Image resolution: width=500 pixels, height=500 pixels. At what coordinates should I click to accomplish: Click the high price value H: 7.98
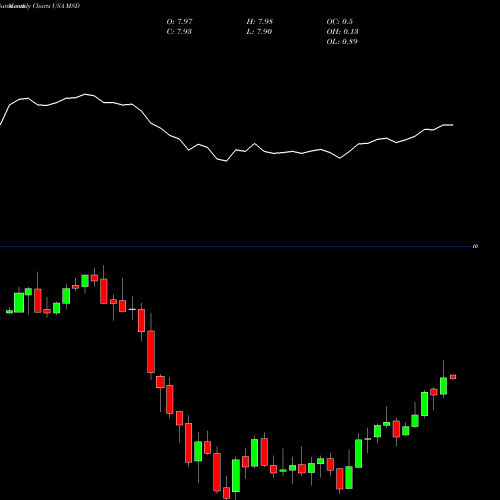[259, 22]
